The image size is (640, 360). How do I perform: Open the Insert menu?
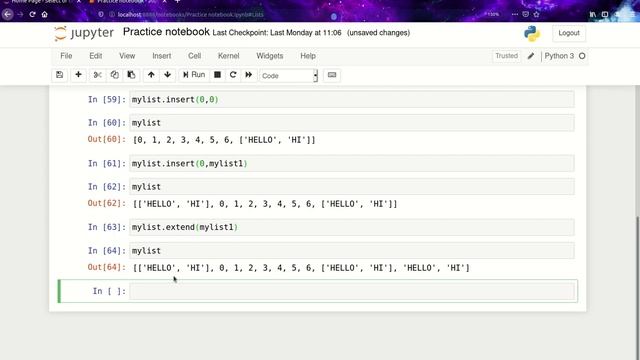162,56
